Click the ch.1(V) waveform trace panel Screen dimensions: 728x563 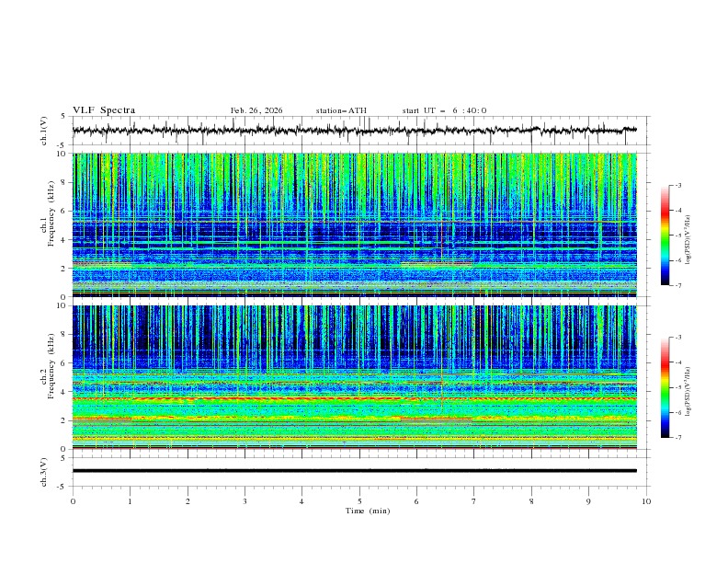pos(358,131)
